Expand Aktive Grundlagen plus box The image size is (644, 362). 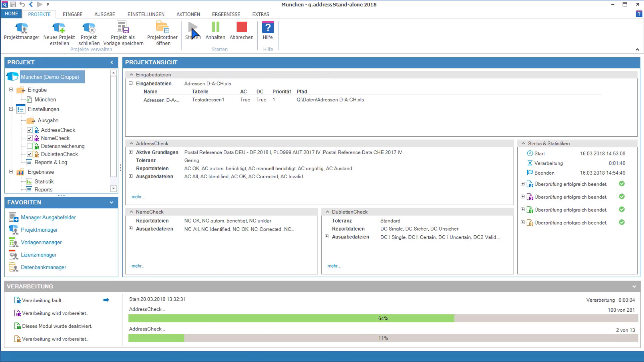130,152
